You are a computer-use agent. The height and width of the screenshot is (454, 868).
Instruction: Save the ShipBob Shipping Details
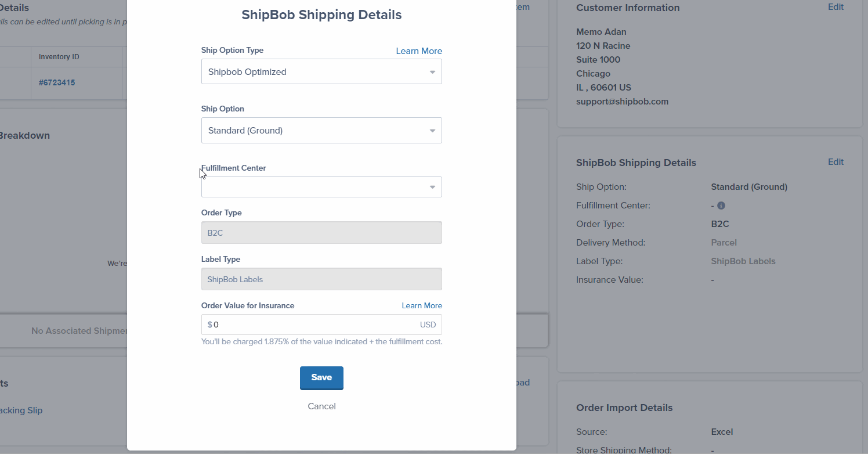(x=321, y=377)
